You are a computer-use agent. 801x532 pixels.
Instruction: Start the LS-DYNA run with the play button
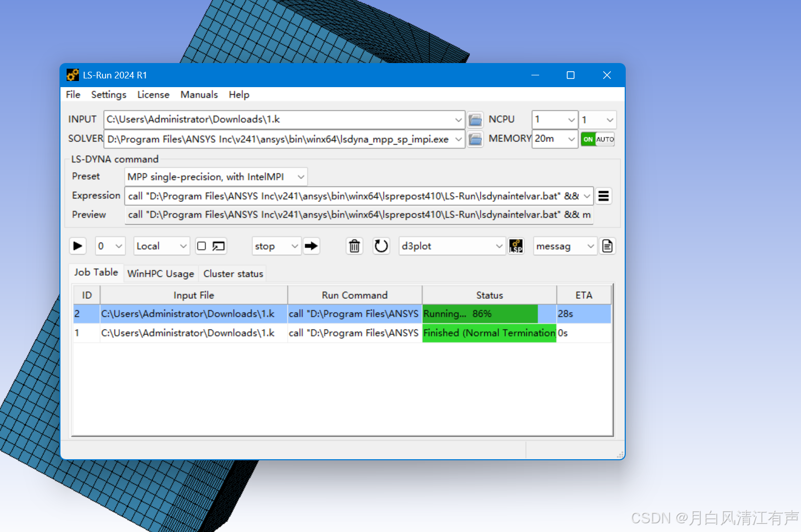coord(78,246)
